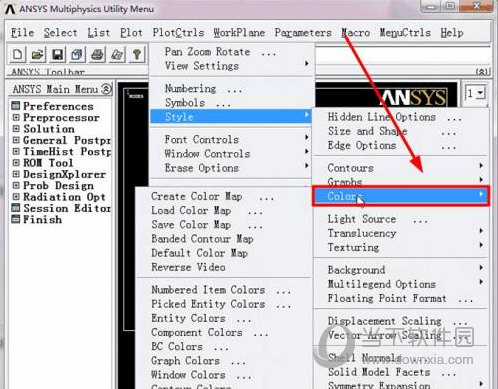Image resolution: width=498 pixels, height=389 pixels.
Task: Open the Parameters menu
Action: (303, 33)
